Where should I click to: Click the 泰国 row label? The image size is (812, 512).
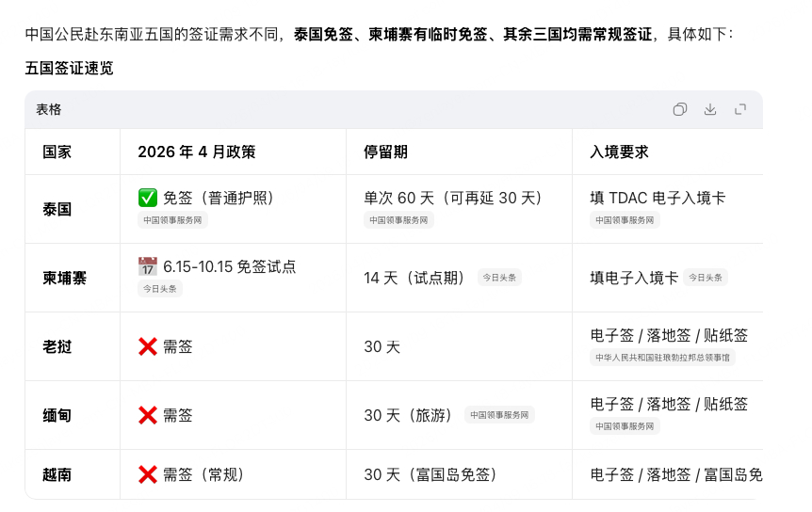coord(57,210)
